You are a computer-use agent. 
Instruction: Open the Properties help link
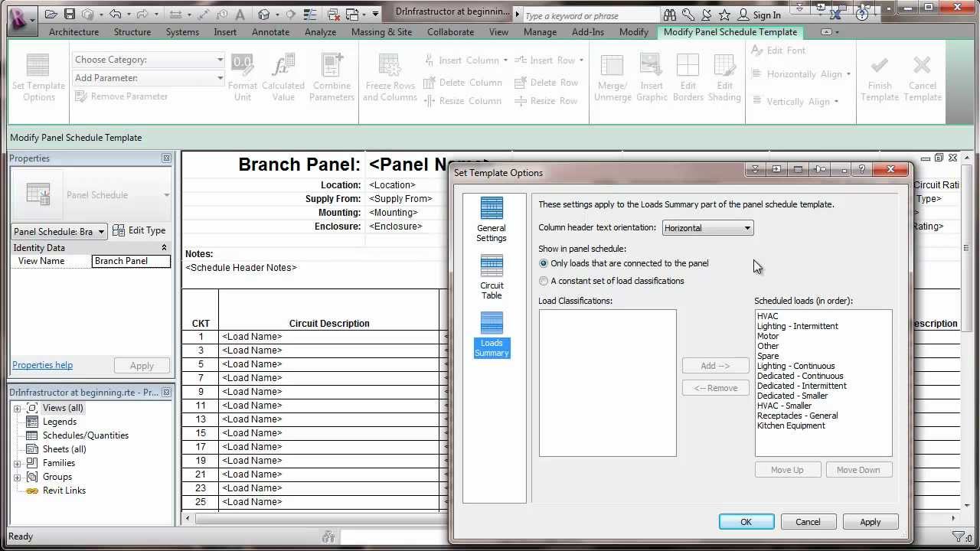tap(42, 365)
